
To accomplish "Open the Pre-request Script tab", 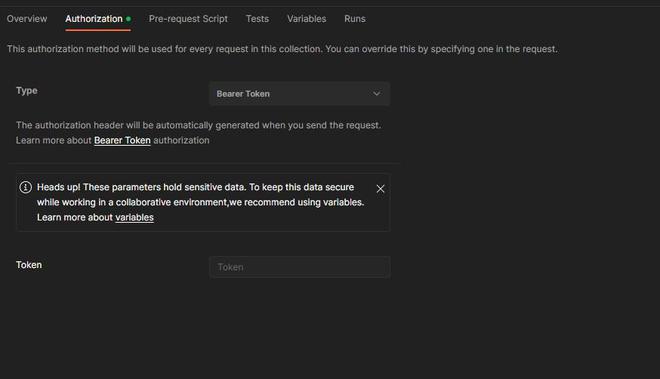I will (188, 19).
